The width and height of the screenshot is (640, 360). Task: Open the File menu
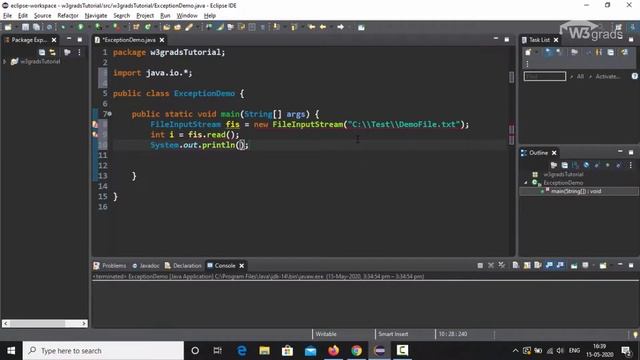(x=7, y=16)
